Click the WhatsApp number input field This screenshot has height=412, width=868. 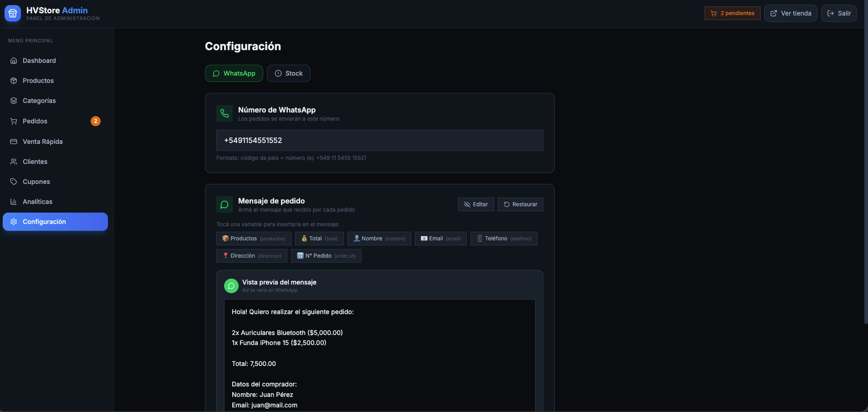point(380,140)
